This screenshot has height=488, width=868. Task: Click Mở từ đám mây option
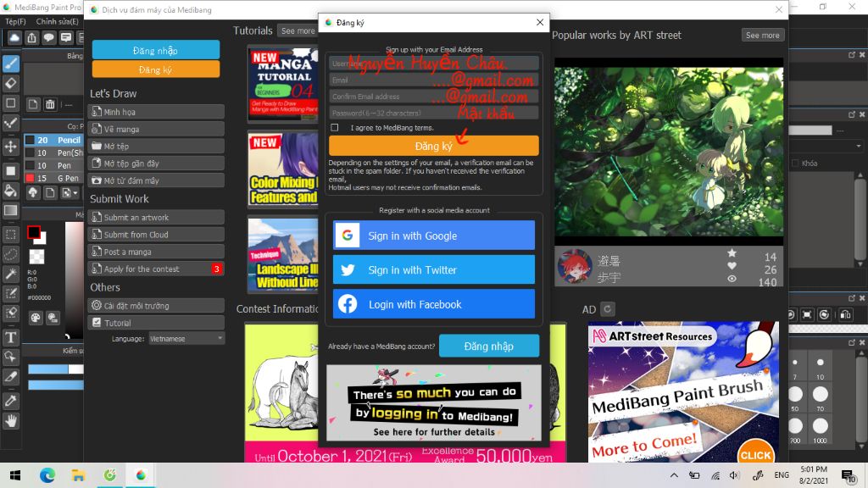[x=157, y=180]
